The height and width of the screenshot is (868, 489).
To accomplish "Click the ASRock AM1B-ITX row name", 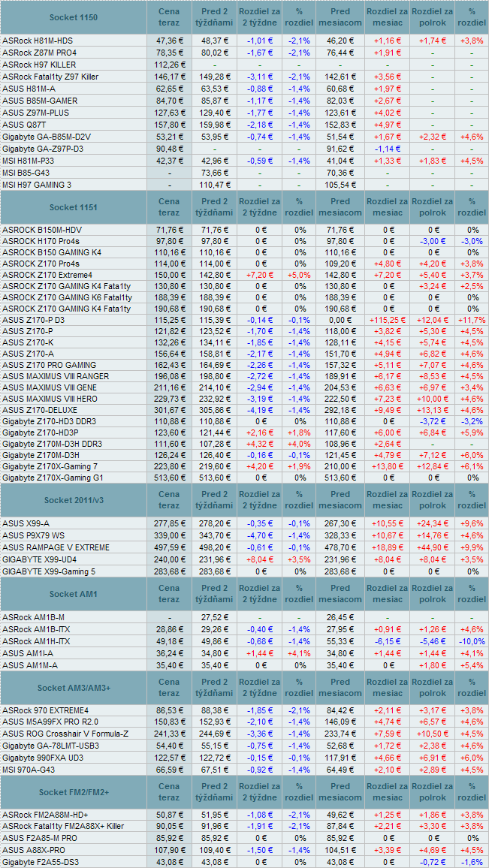I will coord(36,629).
